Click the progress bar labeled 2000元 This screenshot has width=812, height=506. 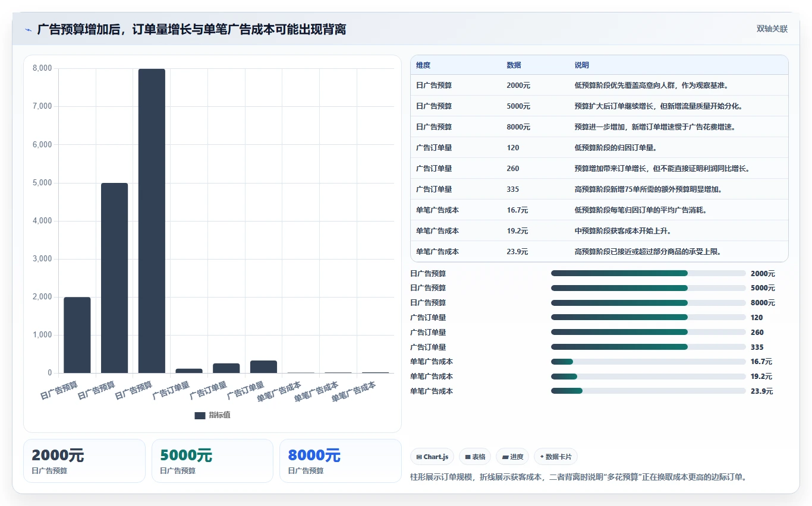[x=649, y=273]
